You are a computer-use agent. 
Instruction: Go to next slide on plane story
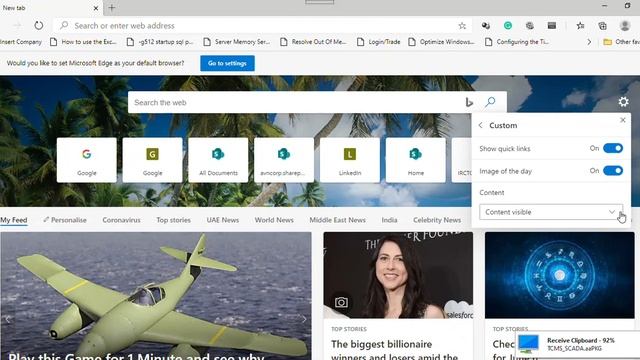click(x=304, y=319)
